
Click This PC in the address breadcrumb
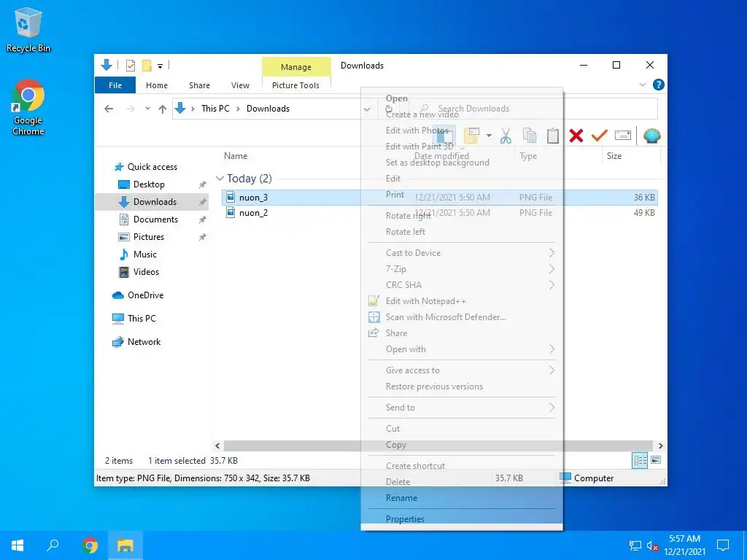(215, 109)
